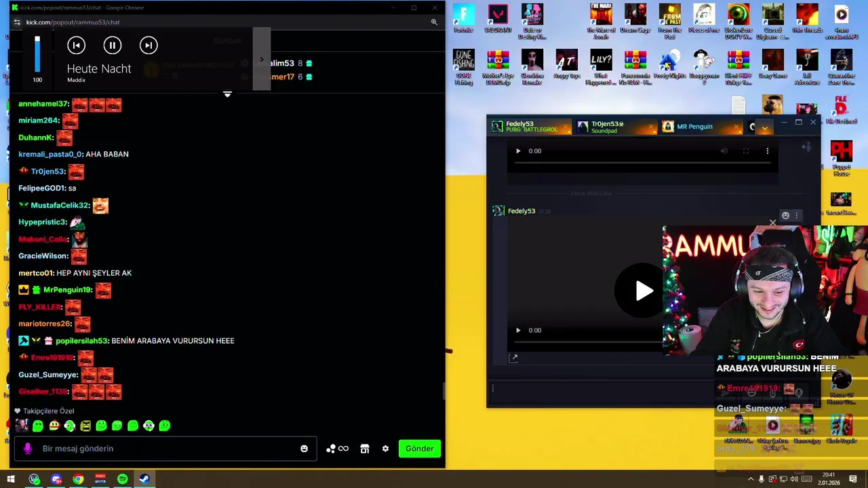The width and height of the screenshot is (868, 488).
Task: Invite friend to chat icon in Steam
Action: [x=806, y=147]
